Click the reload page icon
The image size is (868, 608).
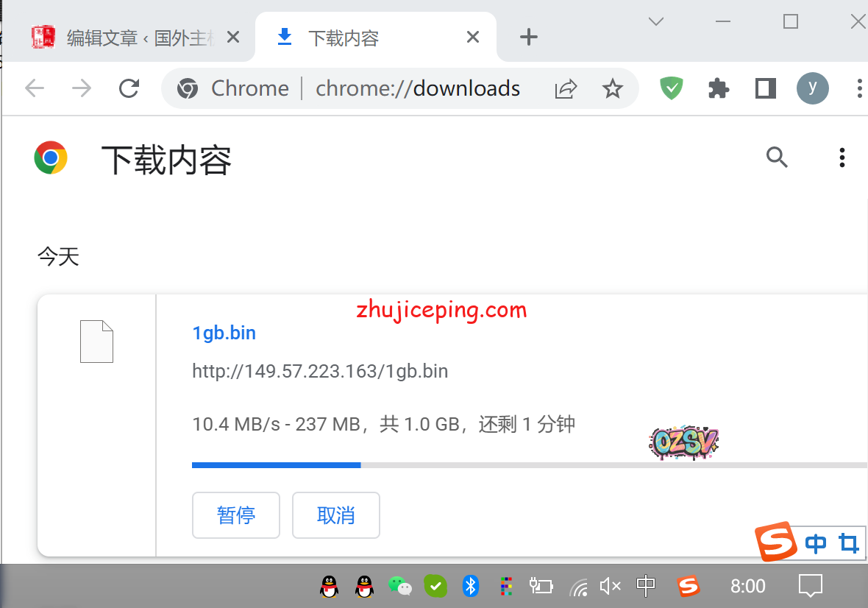(129, 89)
